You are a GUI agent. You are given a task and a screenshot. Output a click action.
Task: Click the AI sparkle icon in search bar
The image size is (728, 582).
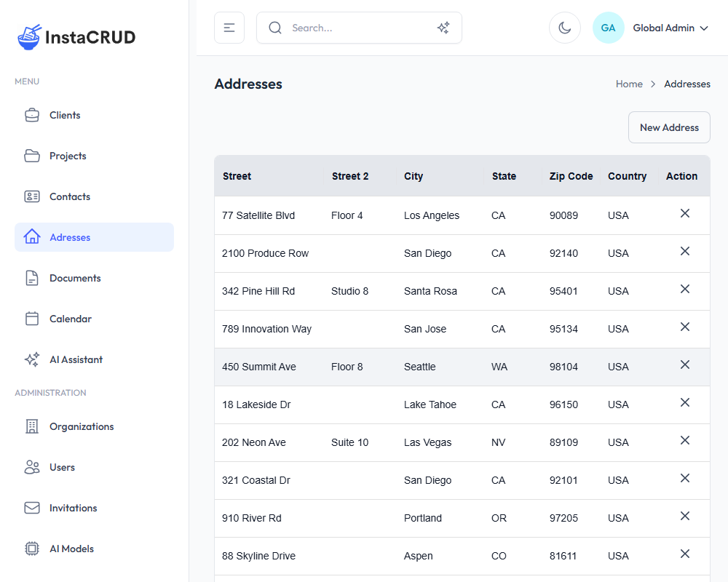pos(443,28)
